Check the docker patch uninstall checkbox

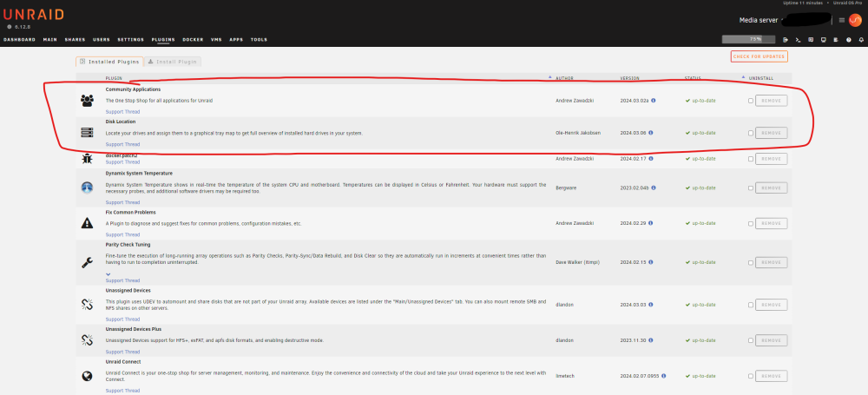point(751,159)
